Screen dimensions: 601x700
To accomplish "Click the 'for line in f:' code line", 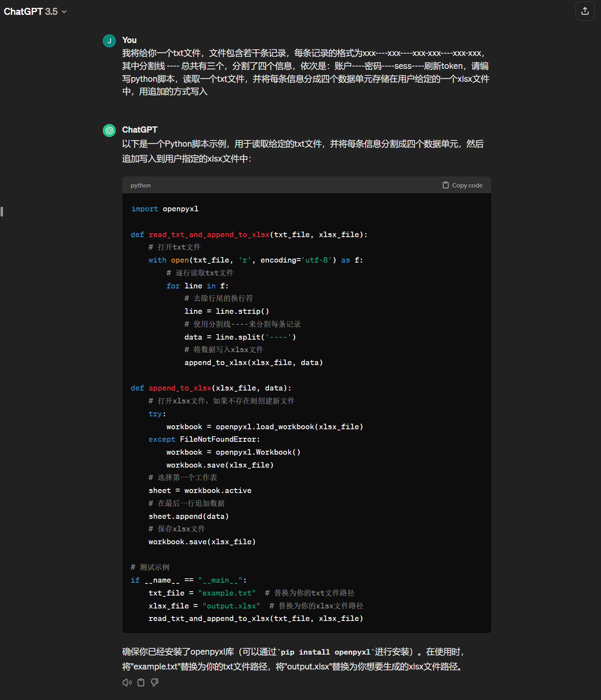I will tap(197, 286).
